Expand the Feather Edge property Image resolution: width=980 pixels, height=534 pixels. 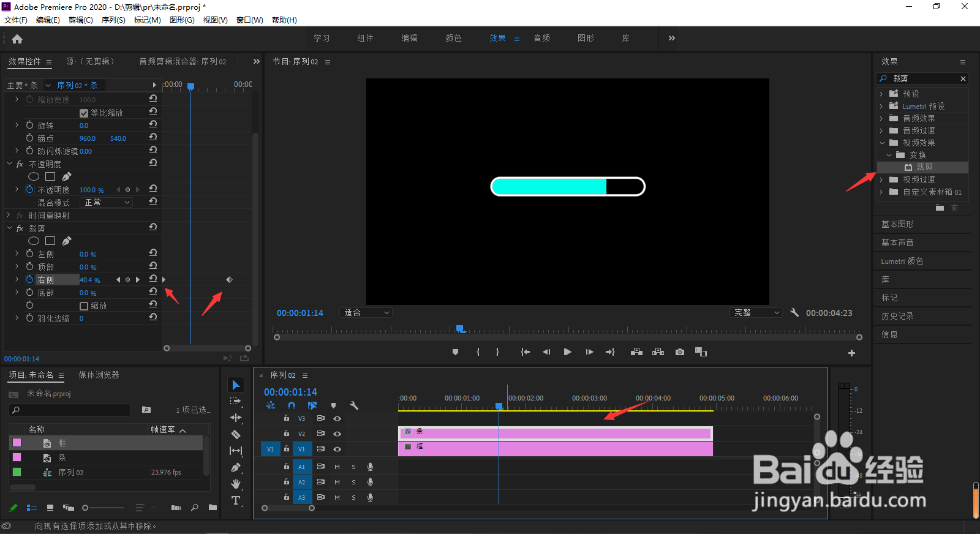17,318
